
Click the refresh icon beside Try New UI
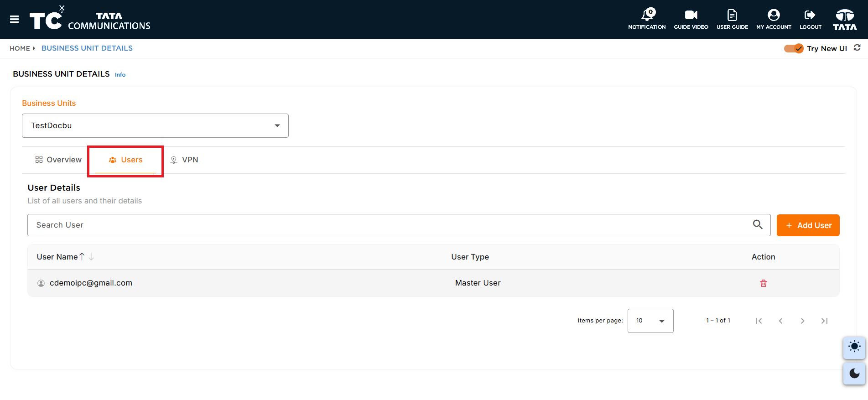point(857,48)
